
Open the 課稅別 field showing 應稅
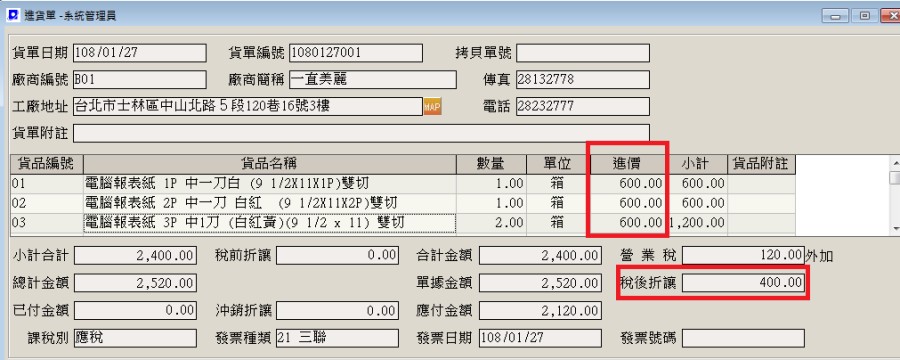135,338
